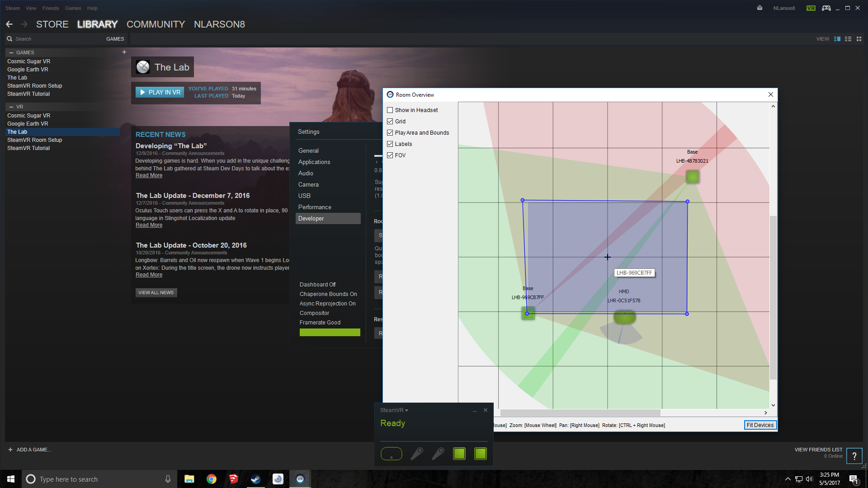Collapse the VR category
868x488 pixels.
11,107
